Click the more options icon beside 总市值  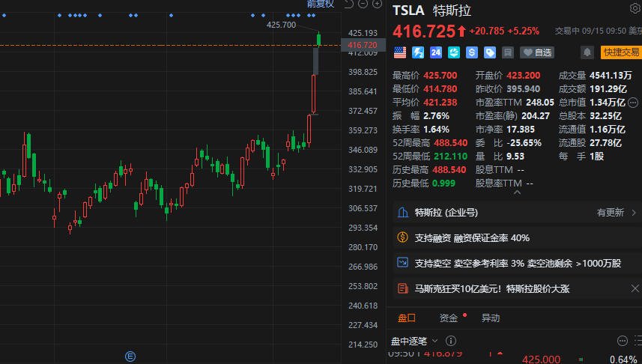pyautogui.click(x=633, y=103)
